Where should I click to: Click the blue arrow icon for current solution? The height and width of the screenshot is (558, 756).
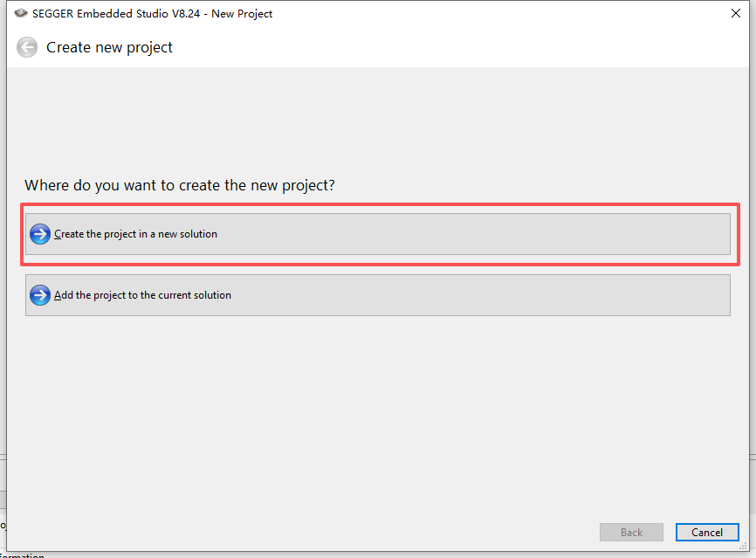coord(40,295)
